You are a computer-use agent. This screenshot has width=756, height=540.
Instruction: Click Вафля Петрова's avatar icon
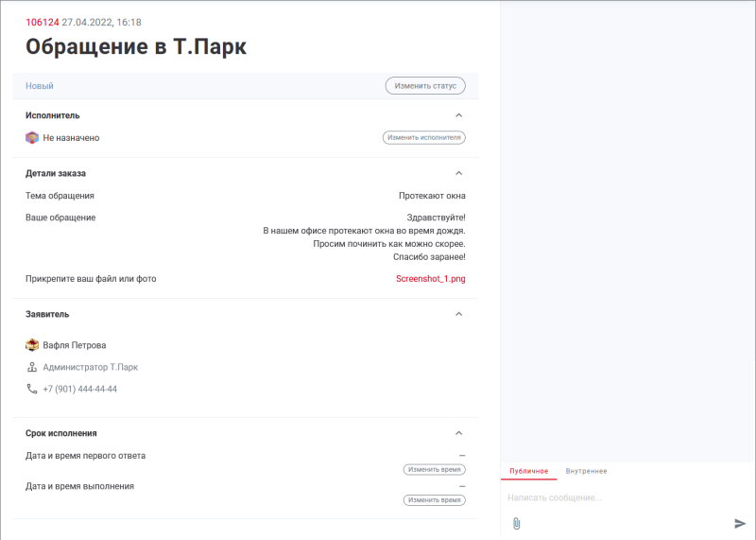tap(31, 345)
